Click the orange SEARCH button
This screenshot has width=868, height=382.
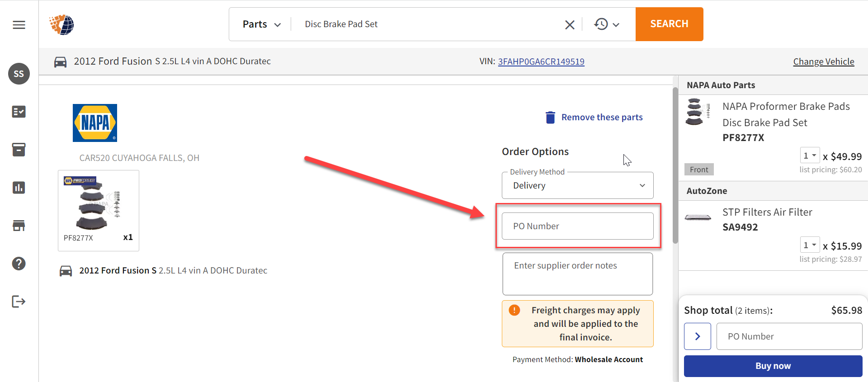pos(669,24)
